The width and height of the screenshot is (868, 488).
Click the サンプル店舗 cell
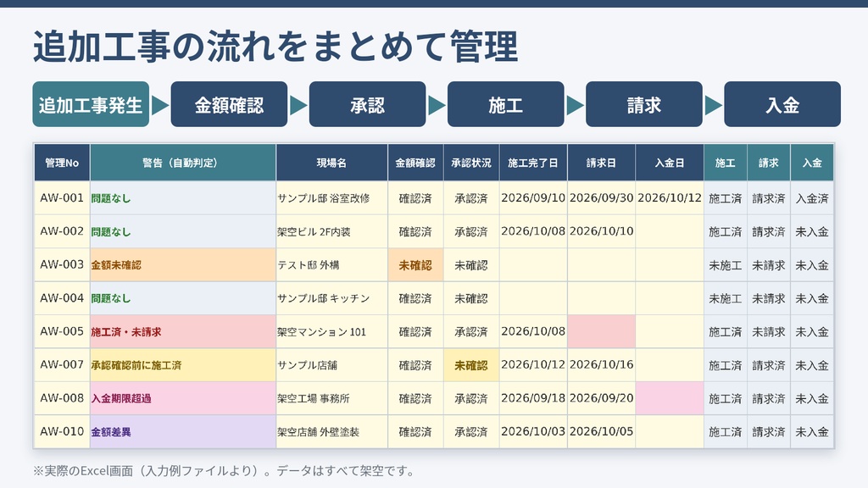point(331,364)
